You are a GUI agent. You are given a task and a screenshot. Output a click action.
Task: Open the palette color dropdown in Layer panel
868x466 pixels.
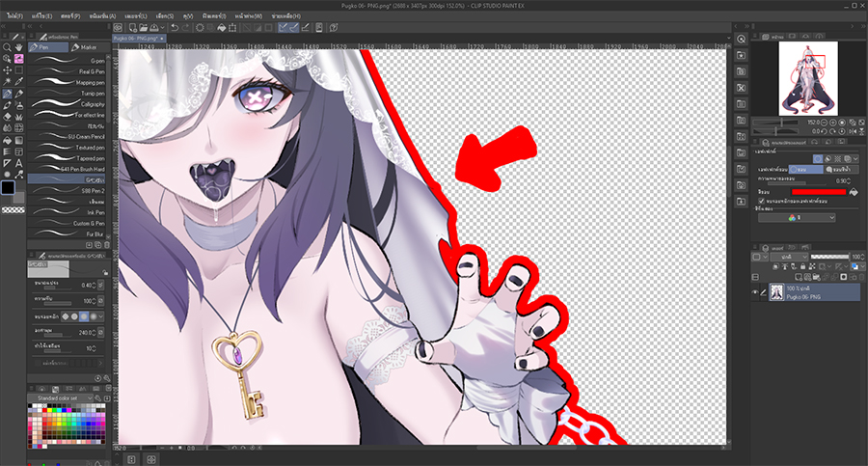tap(761, 257)
